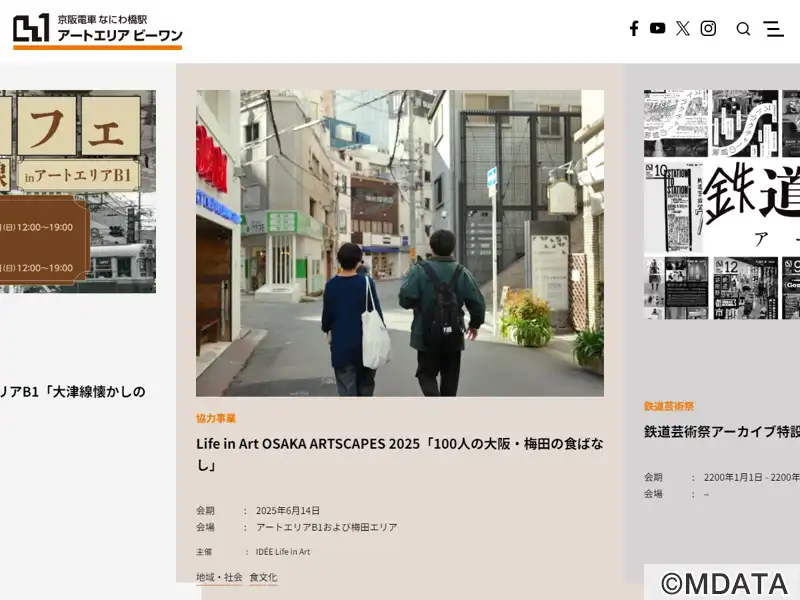Open the X (Twitter) icon
Viewport: 800px width, 600px height.
(683, 29)
